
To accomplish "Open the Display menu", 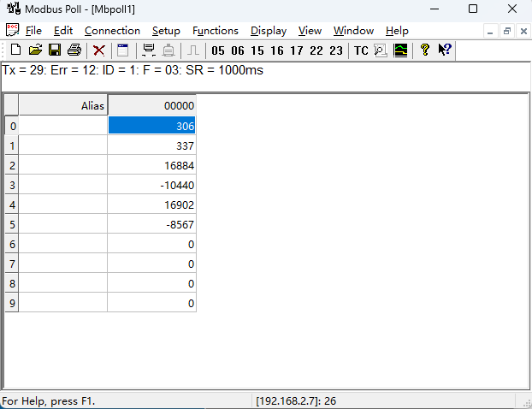I will 269,31.
